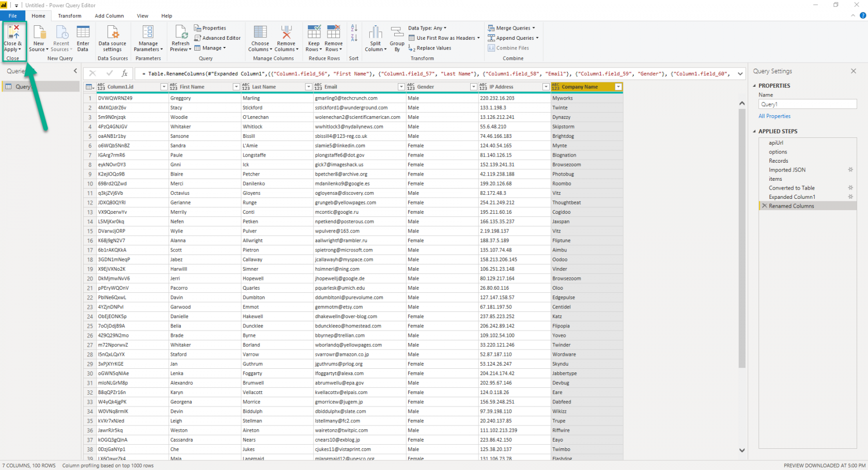Open the New Source icon
The image size is (868, 470).
pos(39,32)
